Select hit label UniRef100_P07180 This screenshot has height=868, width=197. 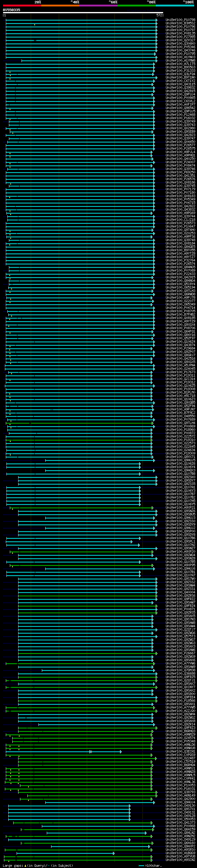[180, 193]
